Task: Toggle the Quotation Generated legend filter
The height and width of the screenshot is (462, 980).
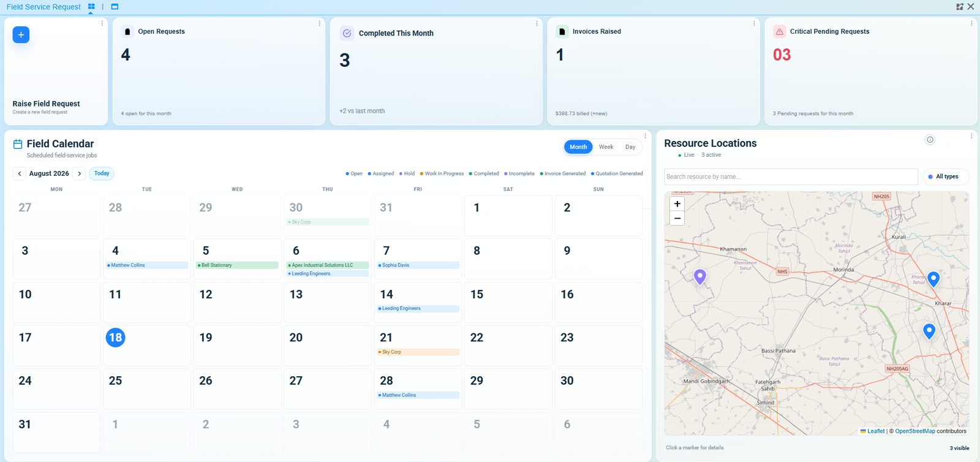Action: pos(617,173)
